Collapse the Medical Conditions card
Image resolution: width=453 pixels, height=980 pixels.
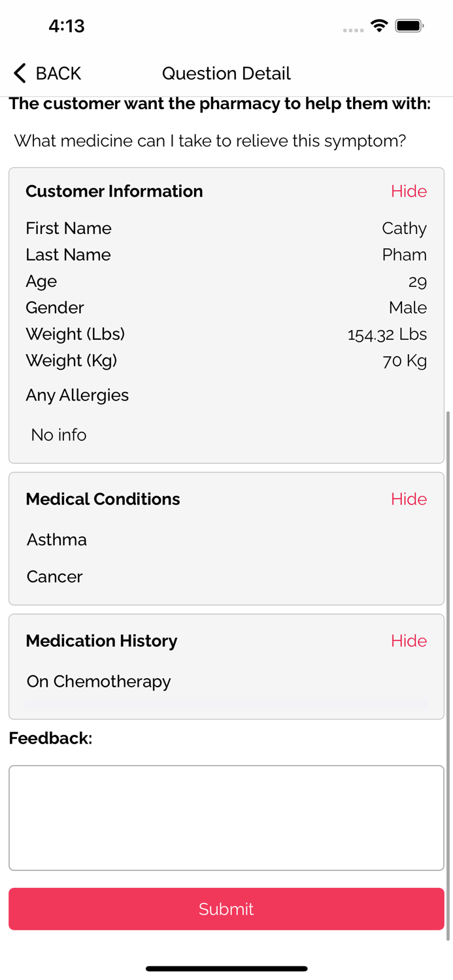click(409, 498)
